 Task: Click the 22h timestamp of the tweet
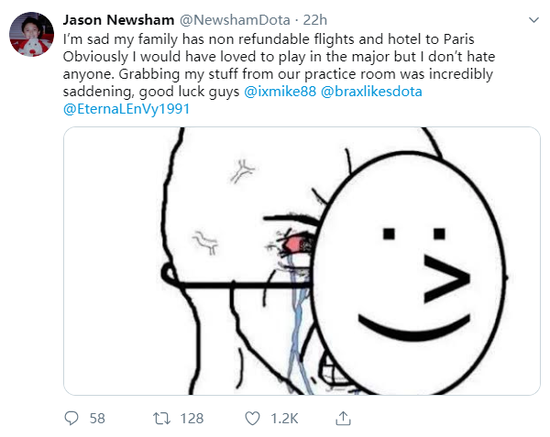tap(315, 20)
